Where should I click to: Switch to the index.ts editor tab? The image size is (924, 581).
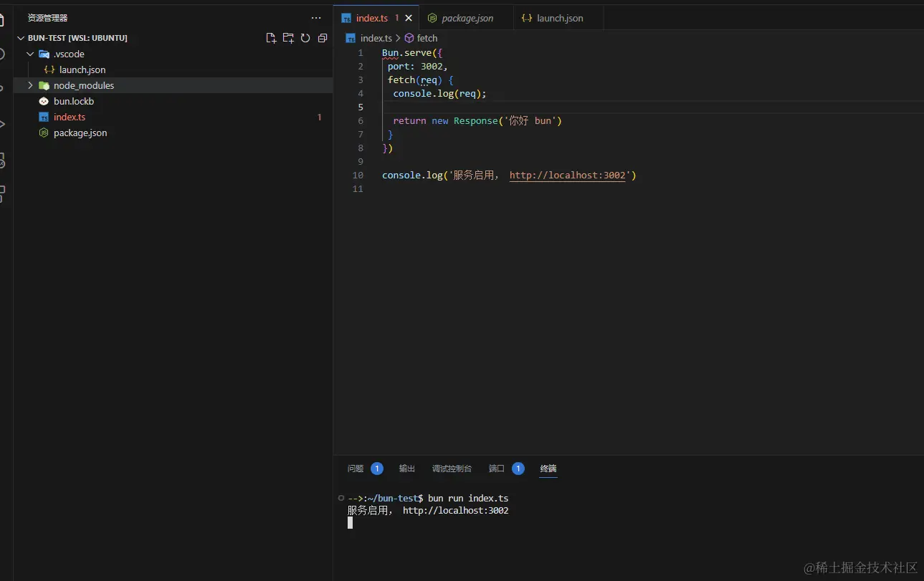(x=377, y=18)
